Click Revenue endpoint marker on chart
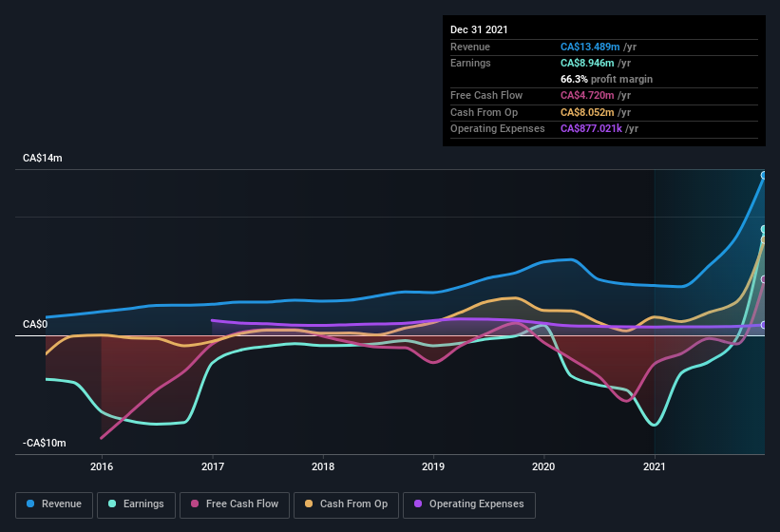780x532 pixels. point(764,175)
